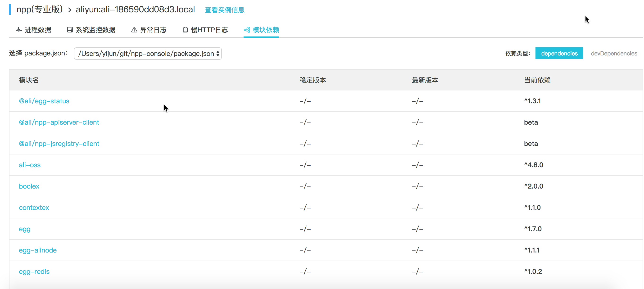Open the package.json path dropdown

(x=146, y=54)
